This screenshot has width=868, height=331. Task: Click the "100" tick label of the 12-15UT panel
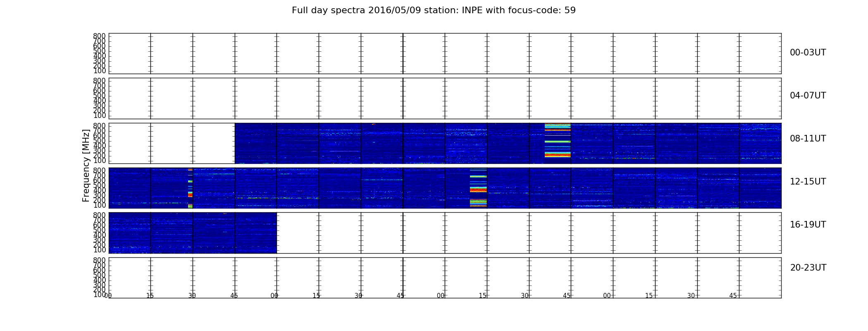99,205
